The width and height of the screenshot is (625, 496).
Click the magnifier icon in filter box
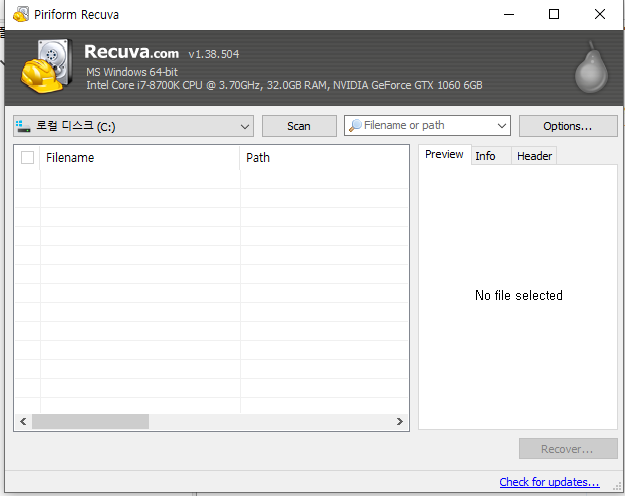click(355, 126)
